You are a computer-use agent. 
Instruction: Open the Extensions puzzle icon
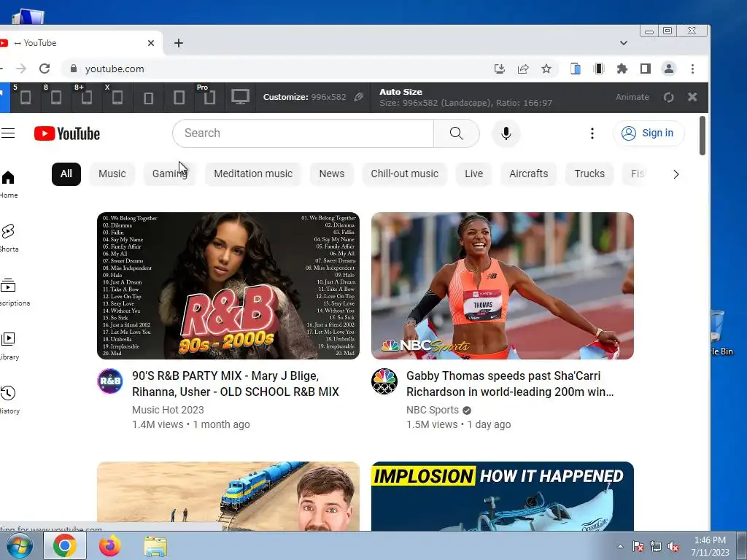click(622, 69)
